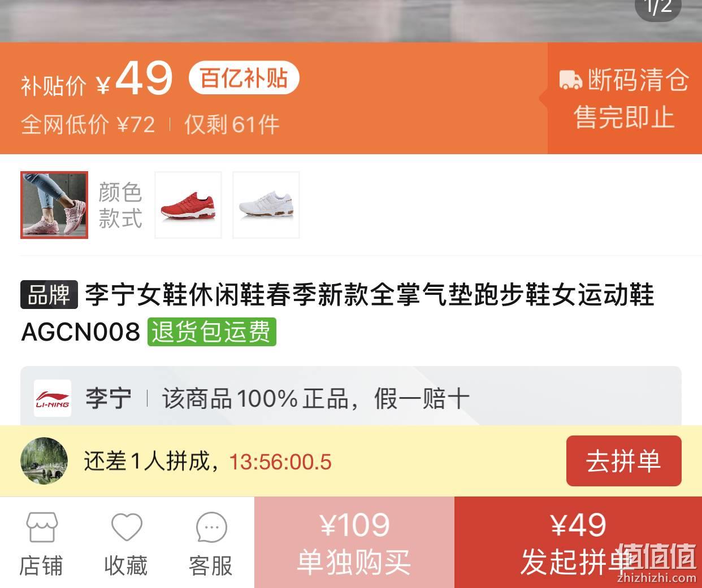Tap the delivery truck icon near 断码清仓
Screen dimensions: 702x588
(570, 80)
